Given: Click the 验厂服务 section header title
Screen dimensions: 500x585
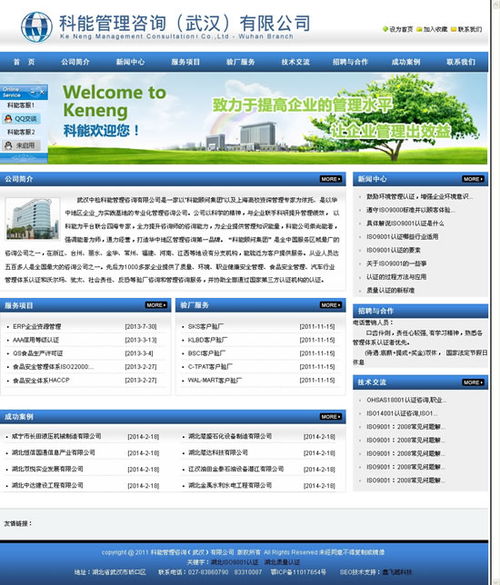Looking at the screenshot, I should 194,306.
